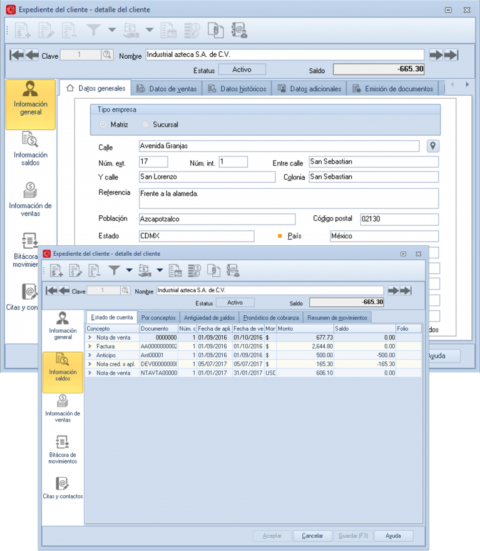Viewport: 480px width, 551px height.
Task: Expand the Anticipo row in the statement
Action: point(90,355)
